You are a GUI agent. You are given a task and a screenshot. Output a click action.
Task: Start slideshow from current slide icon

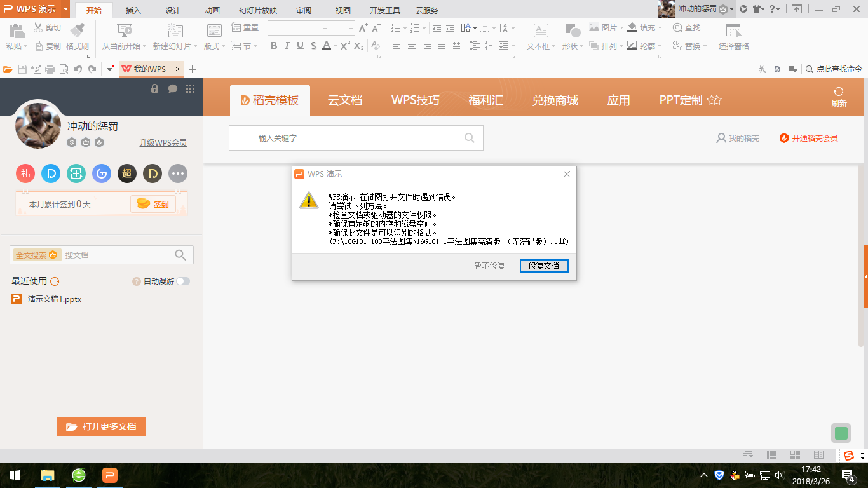point(125,30)
